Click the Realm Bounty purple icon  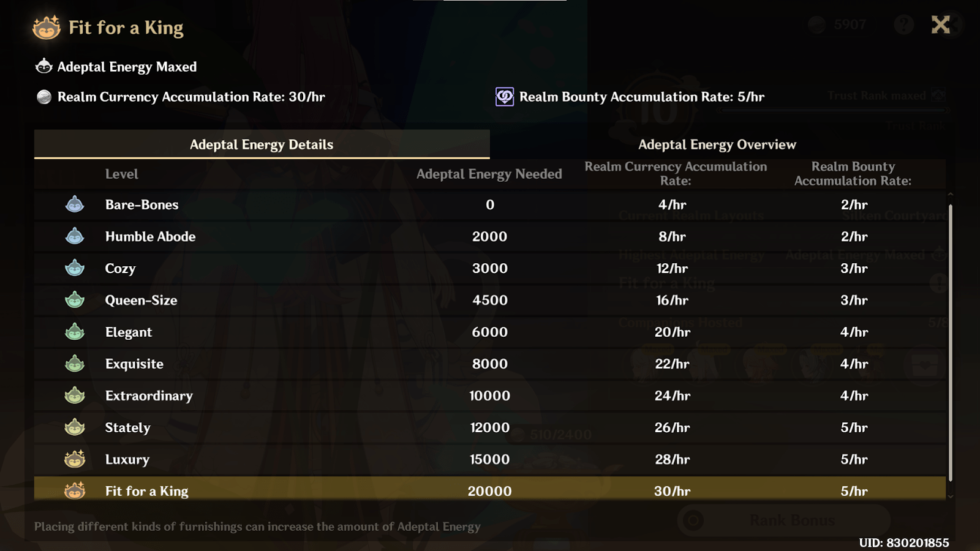click(x=504, y=97)
